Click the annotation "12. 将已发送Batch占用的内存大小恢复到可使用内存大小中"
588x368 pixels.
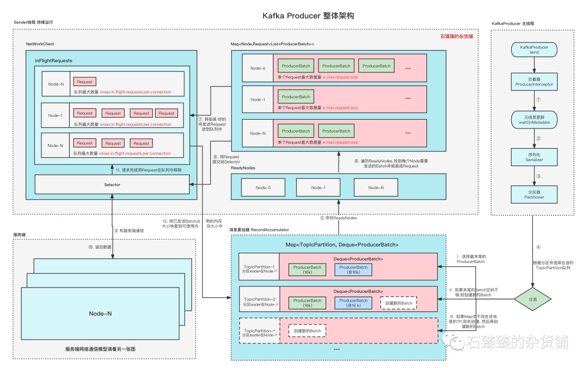coord(192,224)
